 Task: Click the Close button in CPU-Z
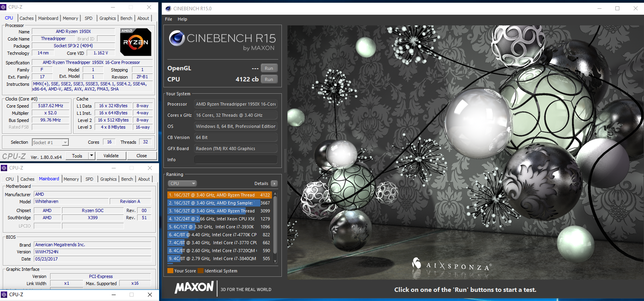tap(142, 156)
